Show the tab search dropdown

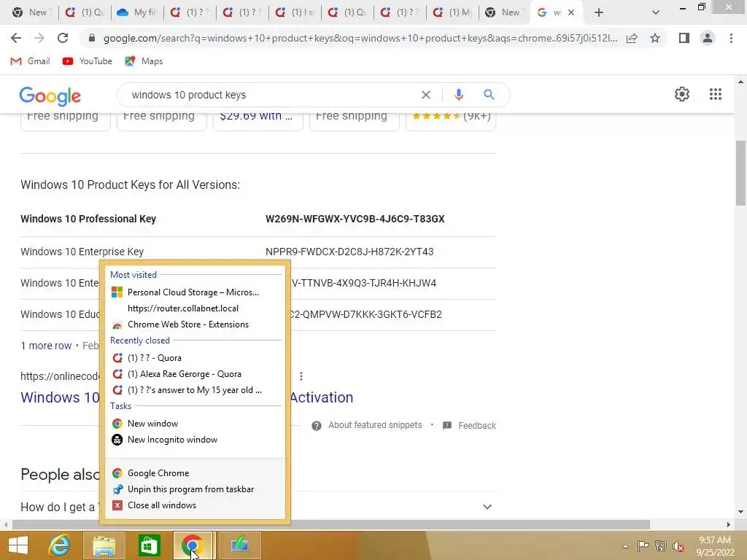coord(656,12)
